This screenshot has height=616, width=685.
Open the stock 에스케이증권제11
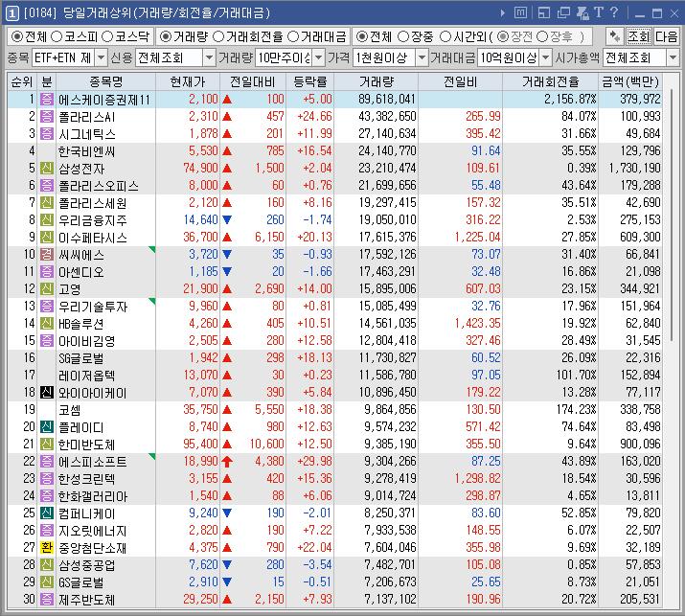[104, 100]
